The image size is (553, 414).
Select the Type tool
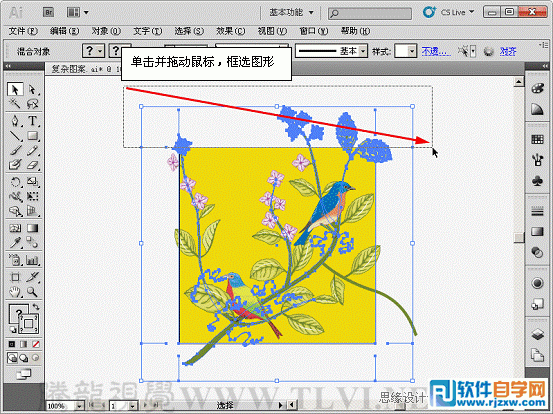(x=32, y=121)
